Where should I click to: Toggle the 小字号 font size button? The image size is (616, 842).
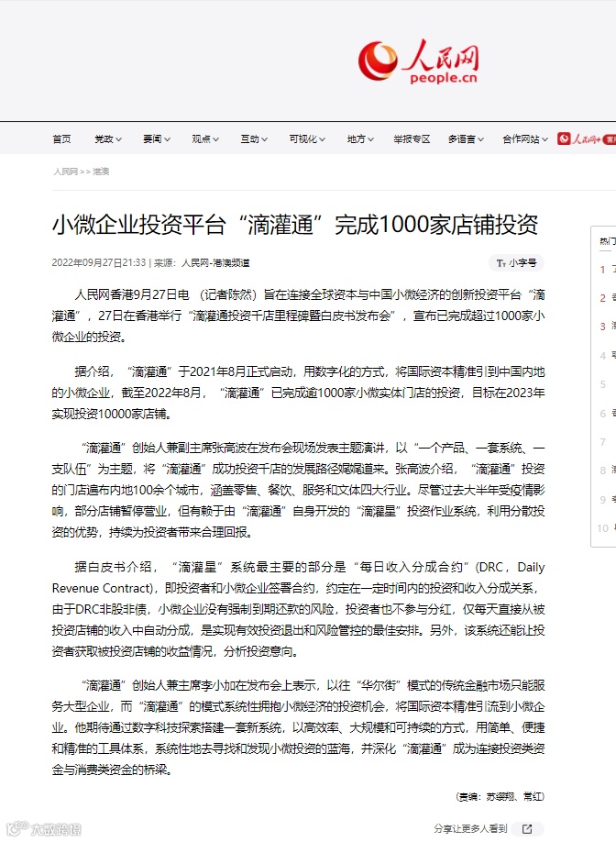click(516, 262)
